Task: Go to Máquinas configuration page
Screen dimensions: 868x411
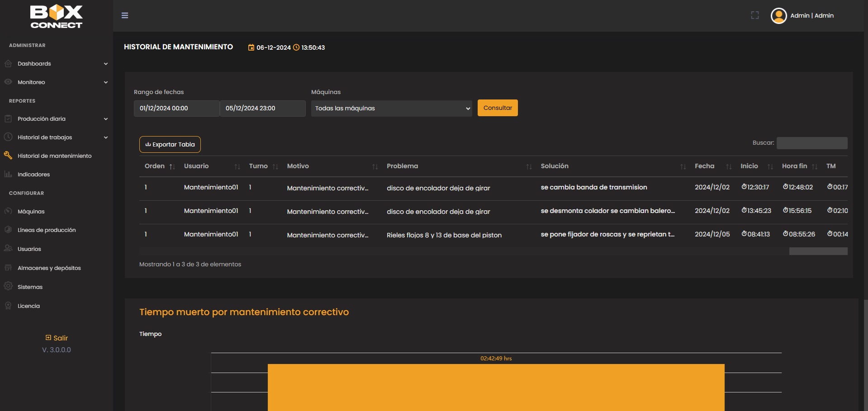Action: pos(31,212)
